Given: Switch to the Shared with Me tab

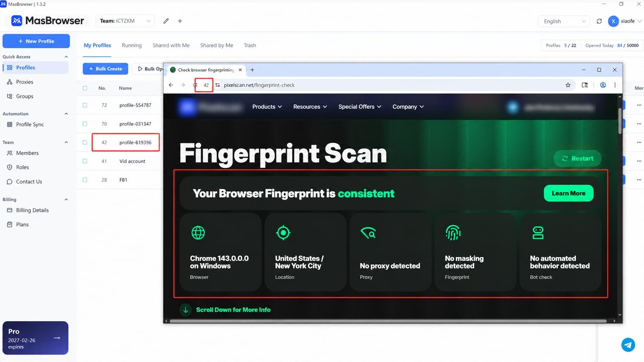Looking at the screenshot, I should click(x=171, y=46).
